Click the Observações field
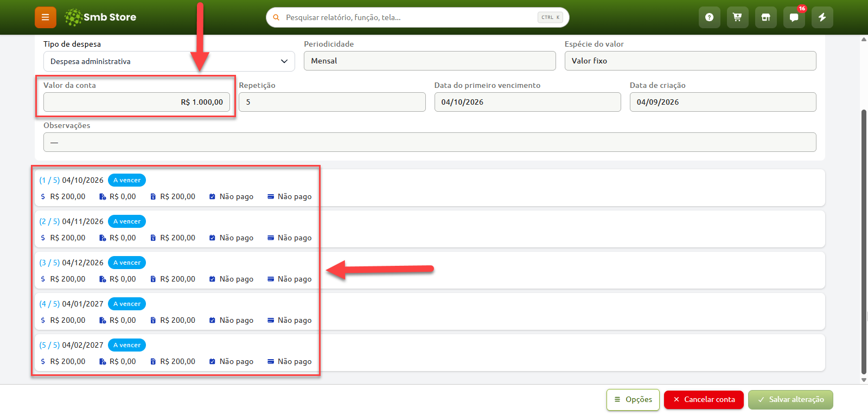 (x=430, y=142)
